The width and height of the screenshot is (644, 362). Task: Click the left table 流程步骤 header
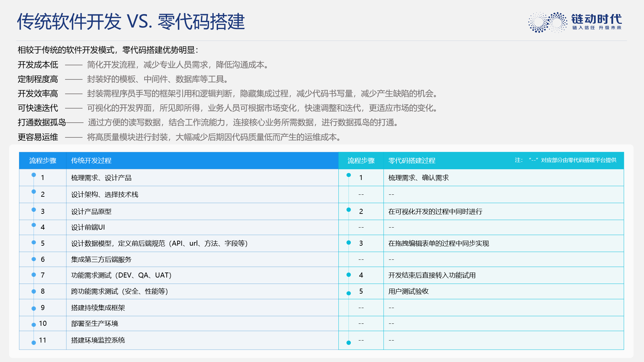[x=43, y=161]
